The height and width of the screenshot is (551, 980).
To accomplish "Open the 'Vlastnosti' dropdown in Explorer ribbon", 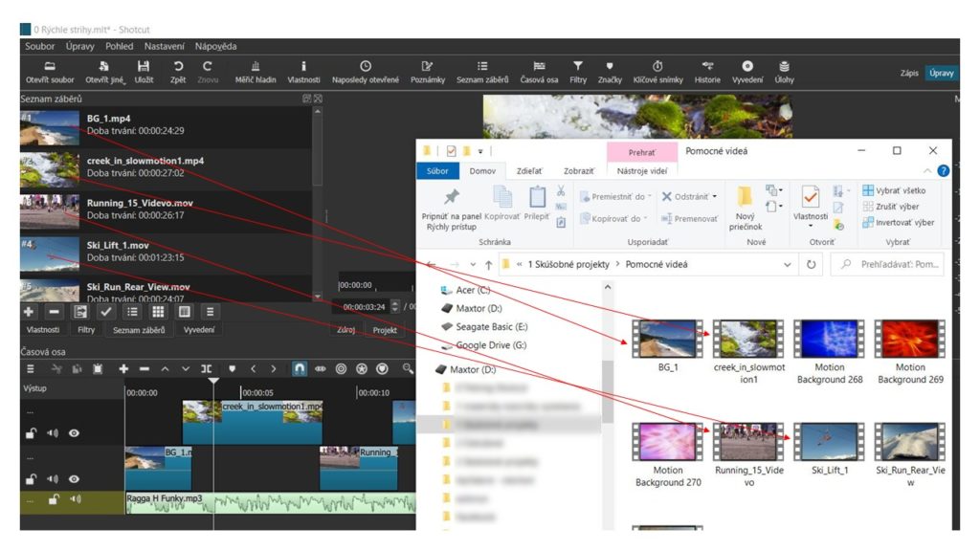I will [810, 226].
